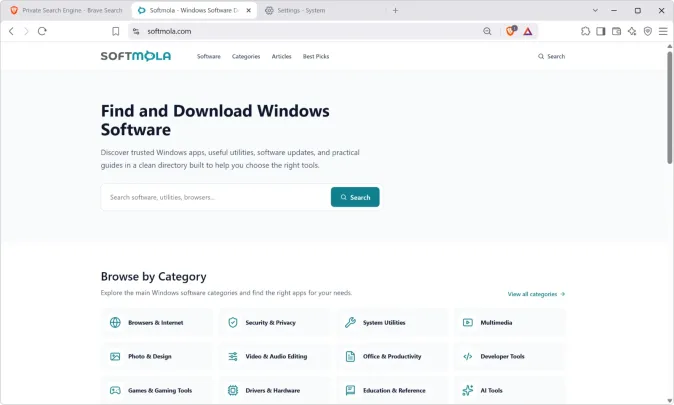Open a new tab with plus button
Image resolution: width=674 pixels, height=405 pixels.
click(395, 10)
